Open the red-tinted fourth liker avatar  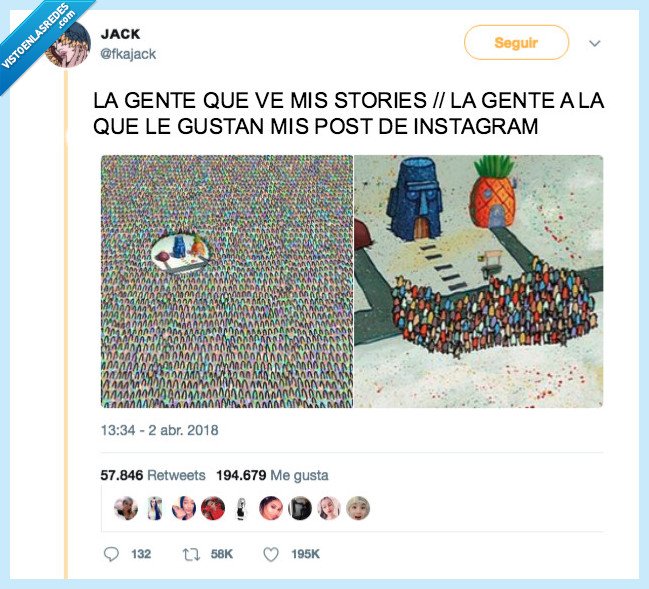[x=213, y=508]
